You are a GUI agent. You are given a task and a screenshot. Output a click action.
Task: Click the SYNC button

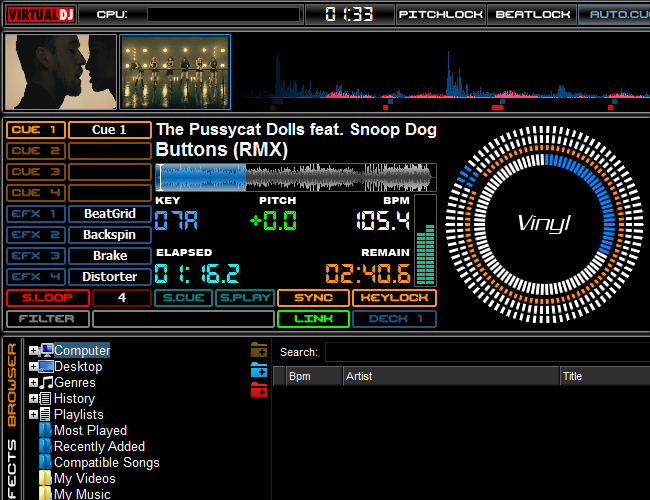[313, 298]
